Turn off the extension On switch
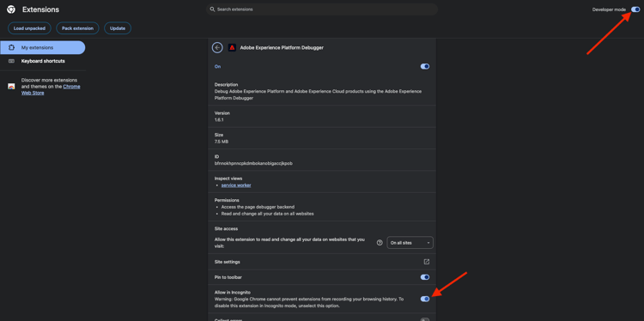644x321 pixels. click(425, 66)
